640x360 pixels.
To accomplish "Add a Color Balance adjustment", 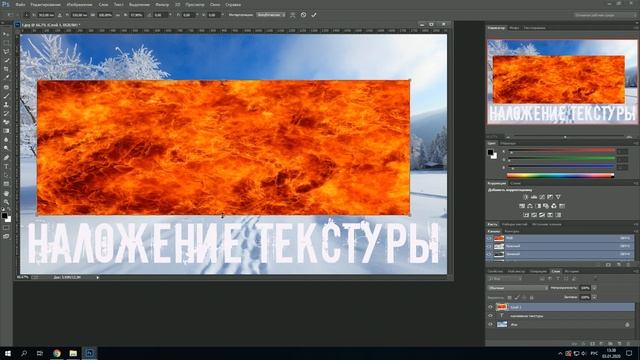I will click(530, 206).
